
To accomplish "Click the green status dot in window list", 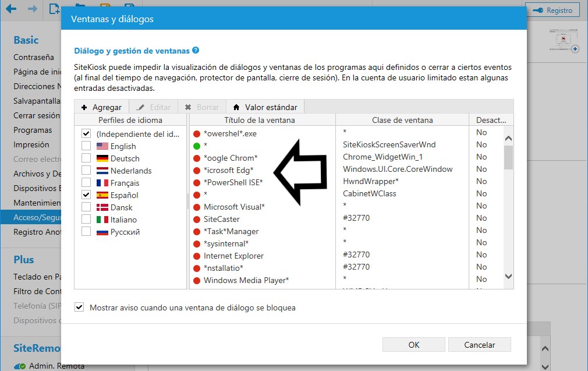I will coord(197,146).
